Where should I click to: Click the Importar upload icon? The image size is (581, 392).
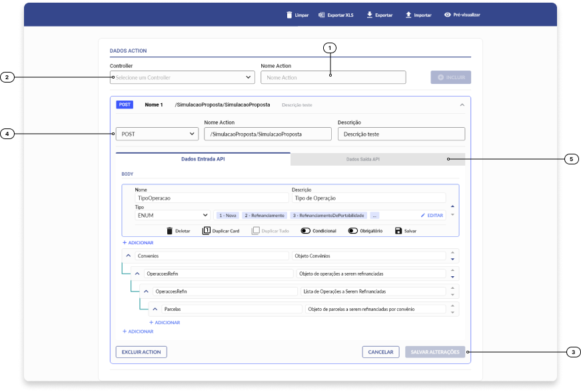408,15
